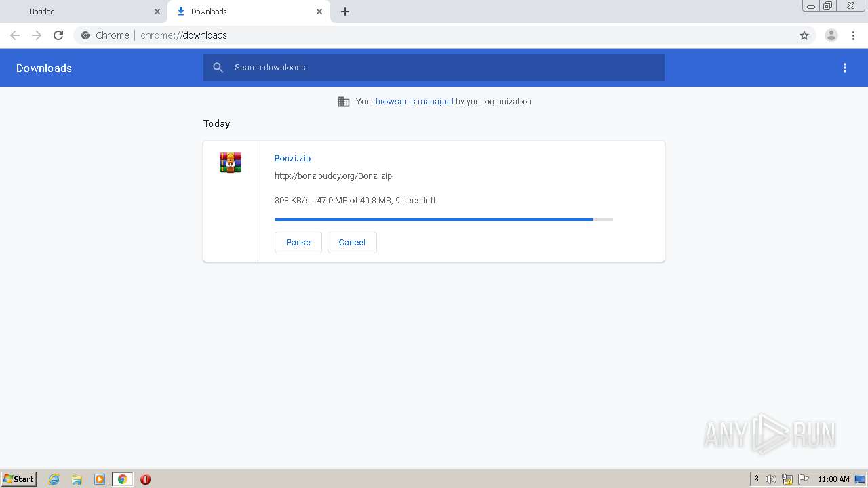The width and height of the screenshot is (868, 488).
Task: Close the Untitled tab
Action: [157, 12]
